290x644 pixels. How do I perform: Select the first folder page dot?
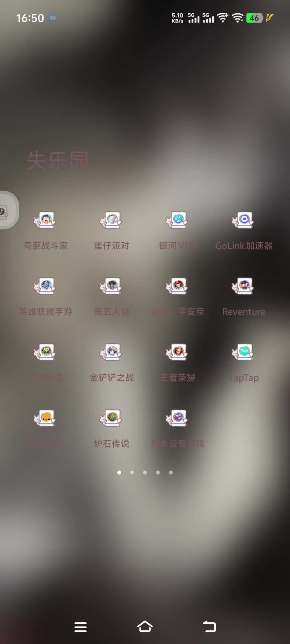tap(119, 473)
